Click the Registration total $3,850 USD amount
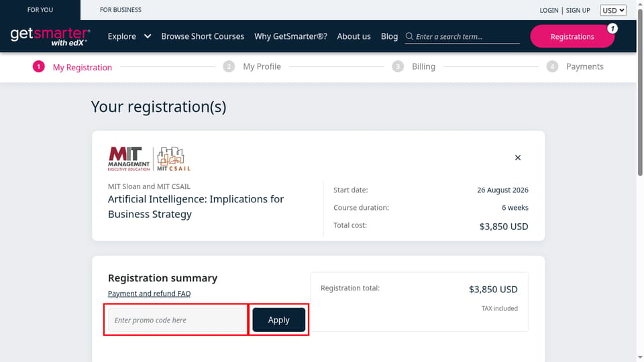This screenshot has width=644, height=362. tap(493, 290)
